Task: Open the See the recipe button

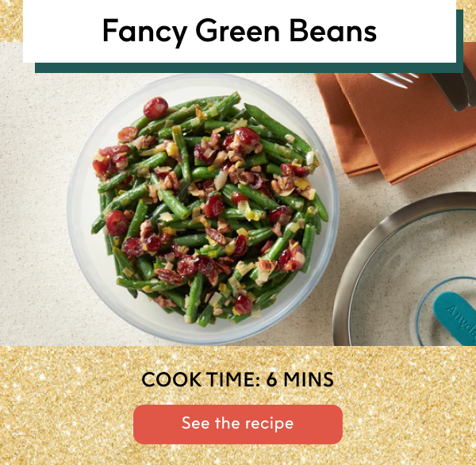Action: click(238, 424)
